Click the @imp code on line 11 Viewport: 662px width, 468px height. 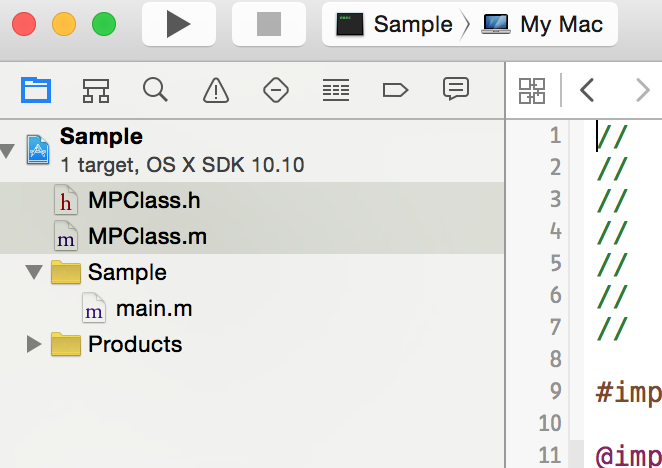coord(628,457)
